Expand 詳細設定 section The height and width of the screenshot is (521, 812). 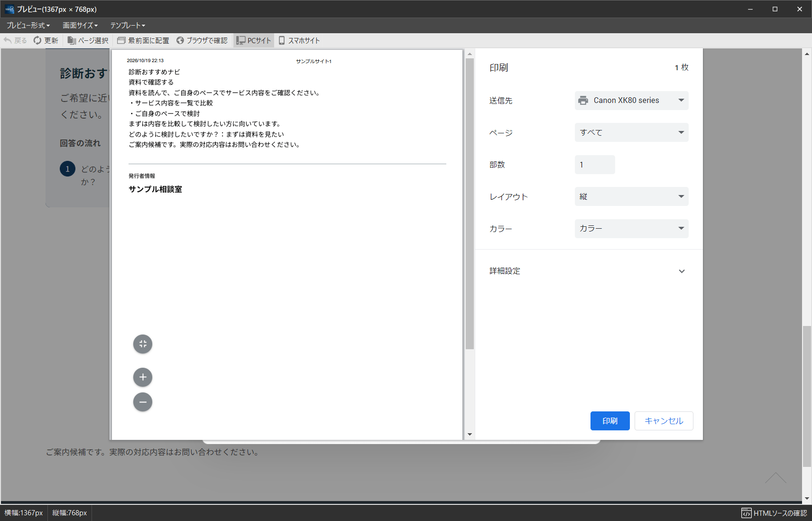(589, 271)
